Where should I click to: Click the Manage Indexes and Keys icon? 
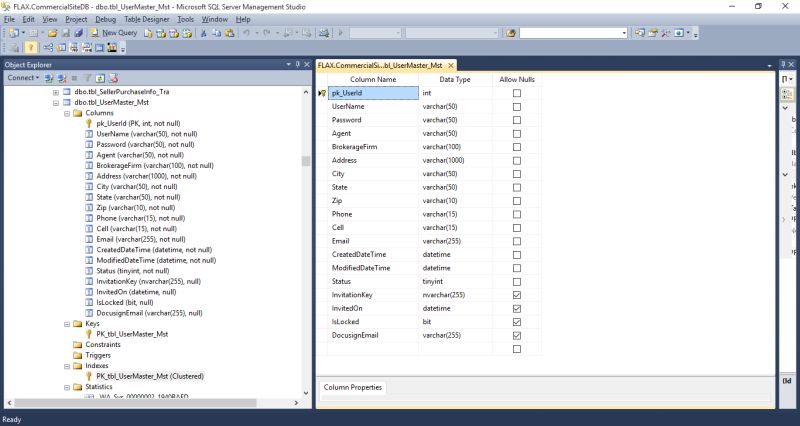click(61, 48)
